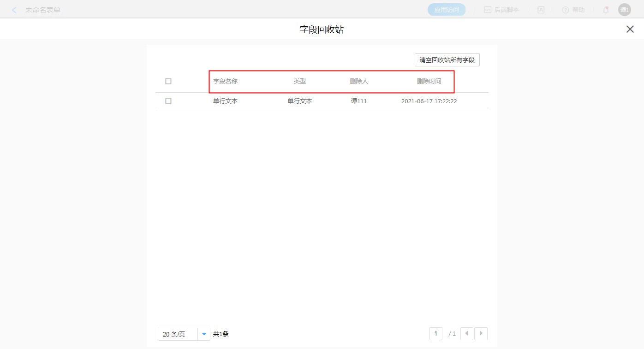Toggle the select-all checkbox in table header
Screen dimensions: 644x349
168,81
